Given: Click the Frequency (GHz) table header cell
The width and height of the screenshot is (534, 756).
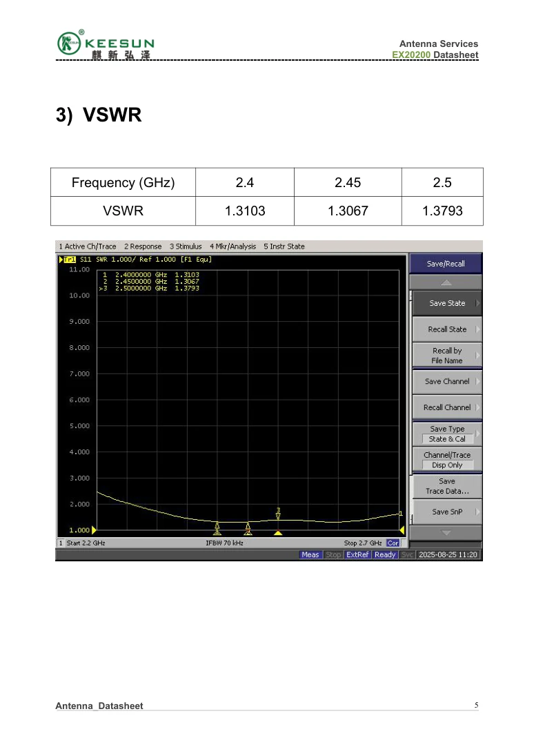Looking at the screenshot, I should (123, 182).
